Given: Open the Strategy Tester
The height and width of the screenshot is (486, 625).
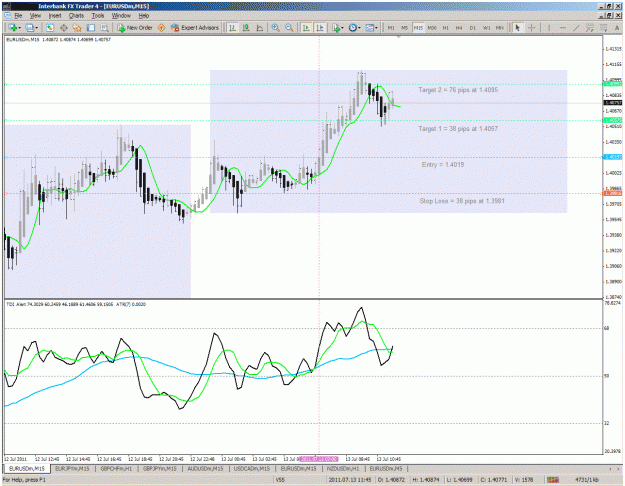Looking at the screenshot, I should [104, 28].
